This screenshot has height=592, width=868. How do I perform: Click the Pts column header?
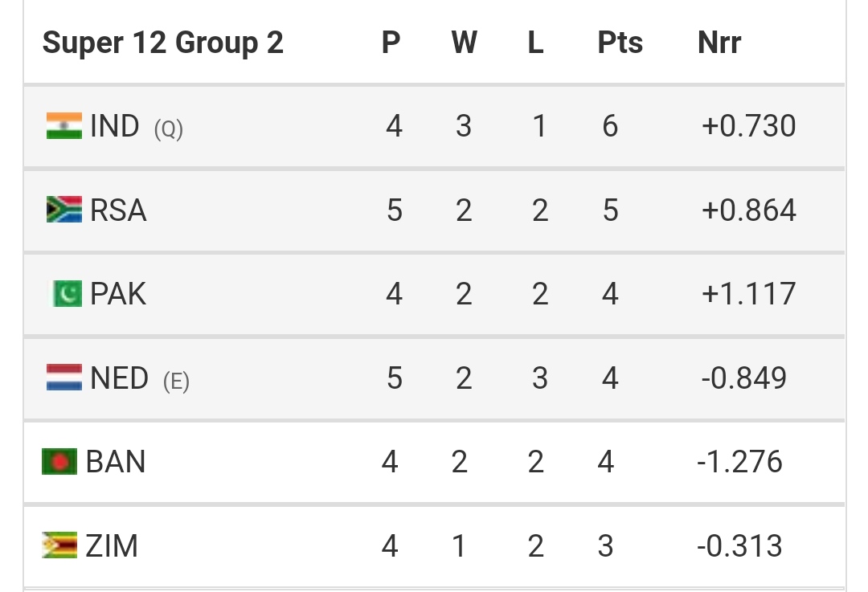[620, 43]
